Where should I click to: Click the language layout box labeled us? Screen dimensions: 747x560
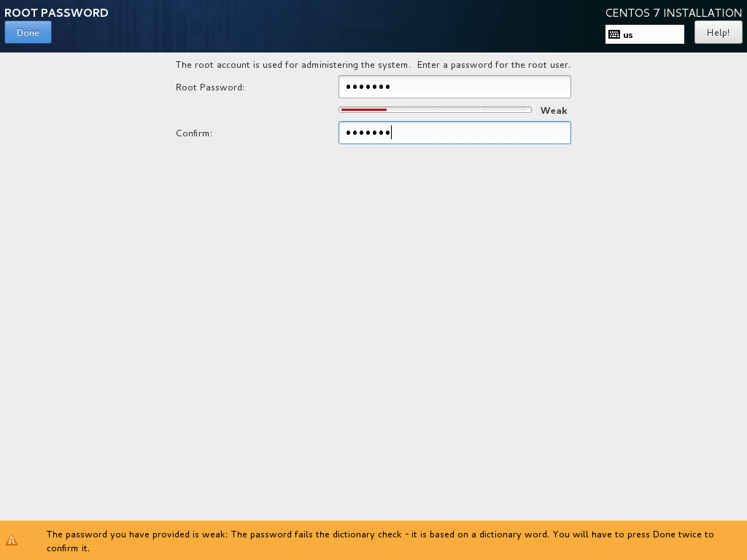click(x=644, y=34)
